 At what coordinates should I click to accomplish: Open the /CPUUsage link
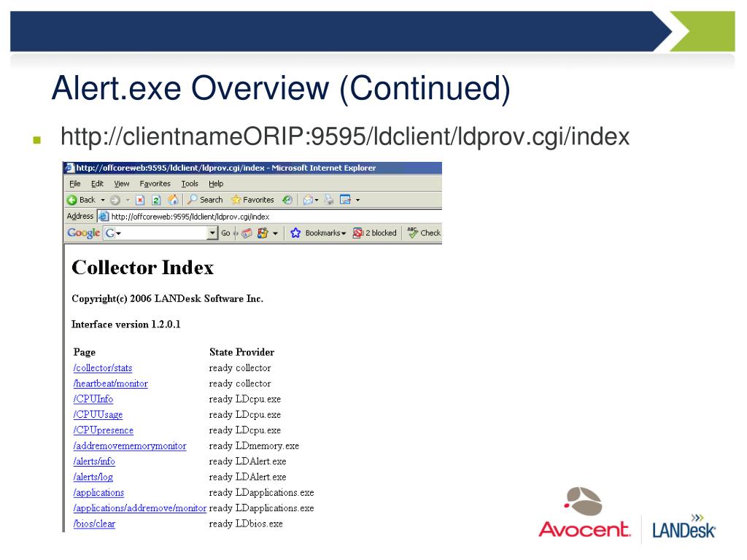pos(98,415)
